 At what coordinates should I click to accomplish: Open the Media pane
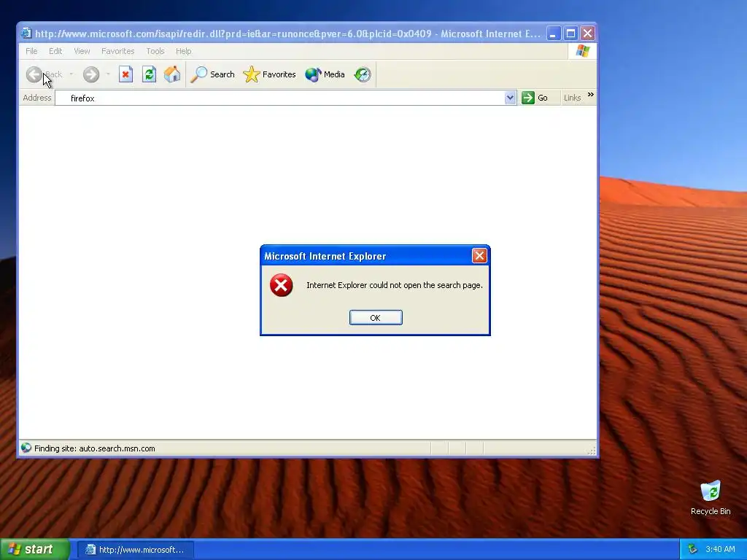(325, 74)
